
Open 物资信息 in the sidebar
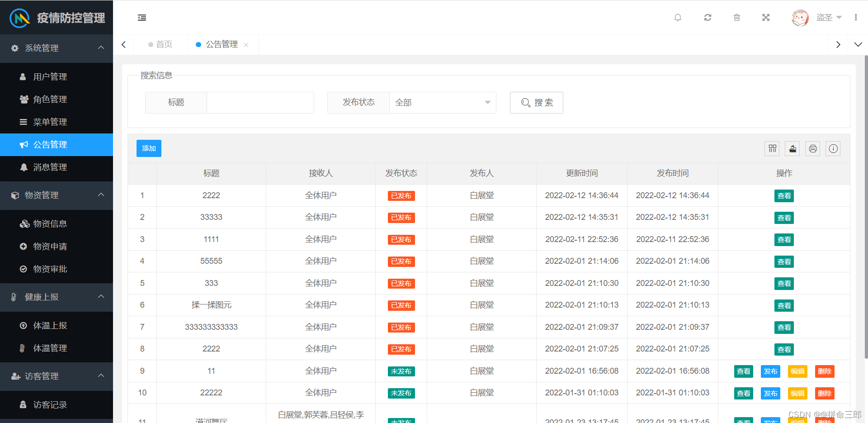pos(57,224)
